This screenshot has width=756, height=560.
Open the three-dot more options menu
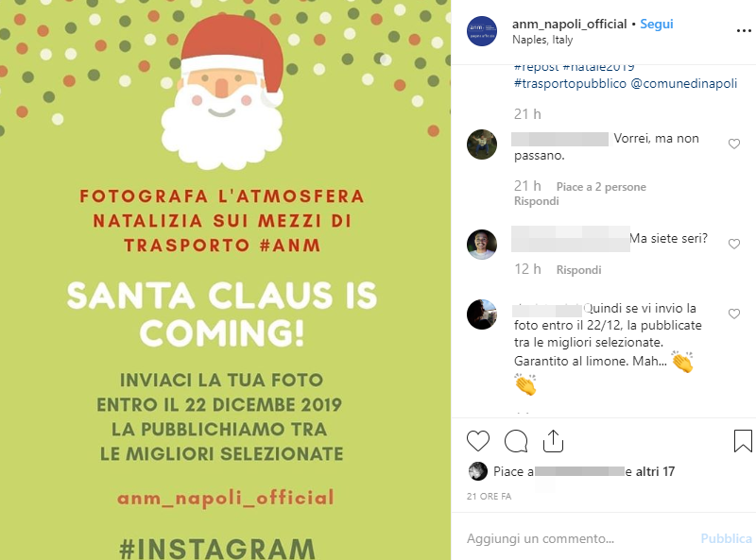click(744, 31)
